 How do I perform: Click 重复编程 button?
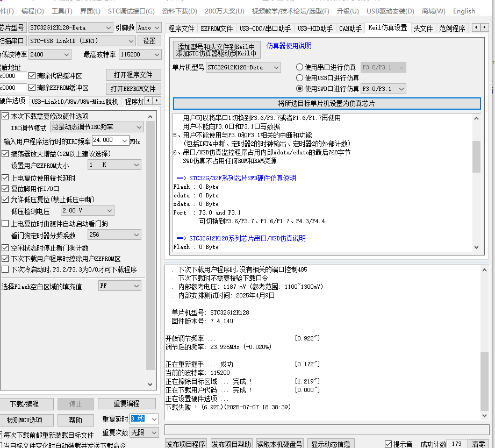(127, 403)
